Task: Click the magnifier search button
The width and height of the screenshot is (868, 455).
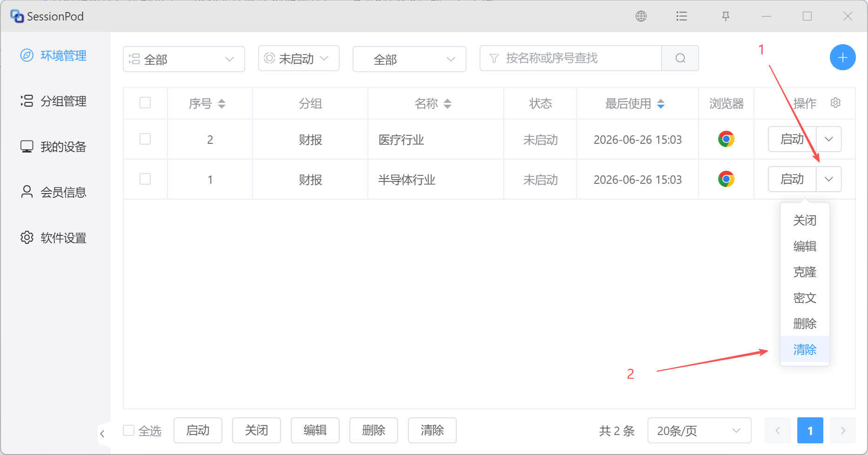Action: 680,58
